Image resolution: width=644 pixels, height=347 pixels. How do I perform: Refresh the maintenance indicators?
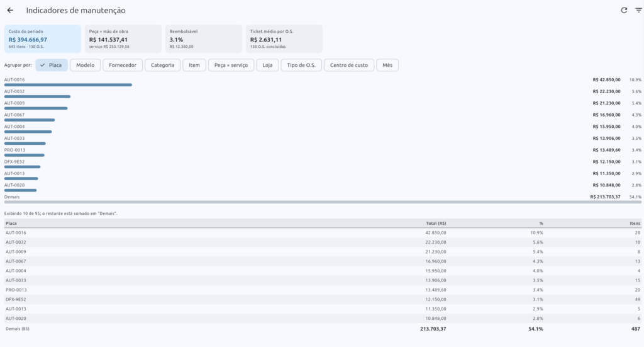624,10
